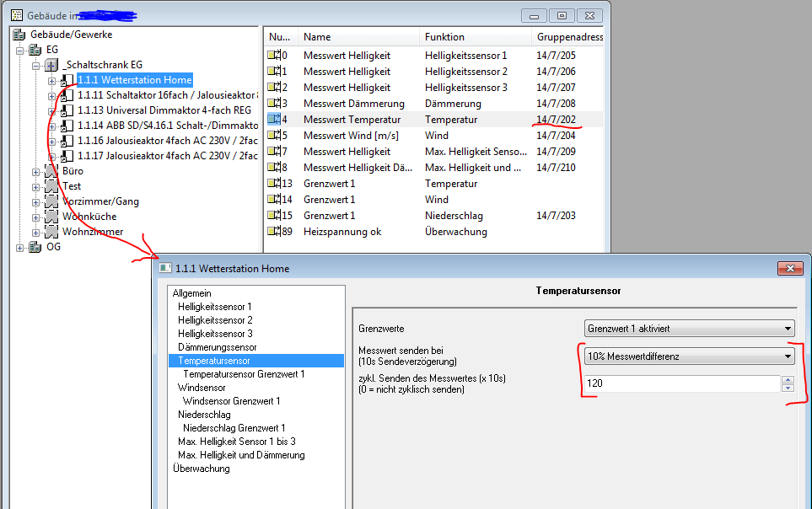The image size is (812, 509).
Task: Click the _Schaltschrank EG cabinet icon
Action: pyautogui.click(x=51, y=66)
